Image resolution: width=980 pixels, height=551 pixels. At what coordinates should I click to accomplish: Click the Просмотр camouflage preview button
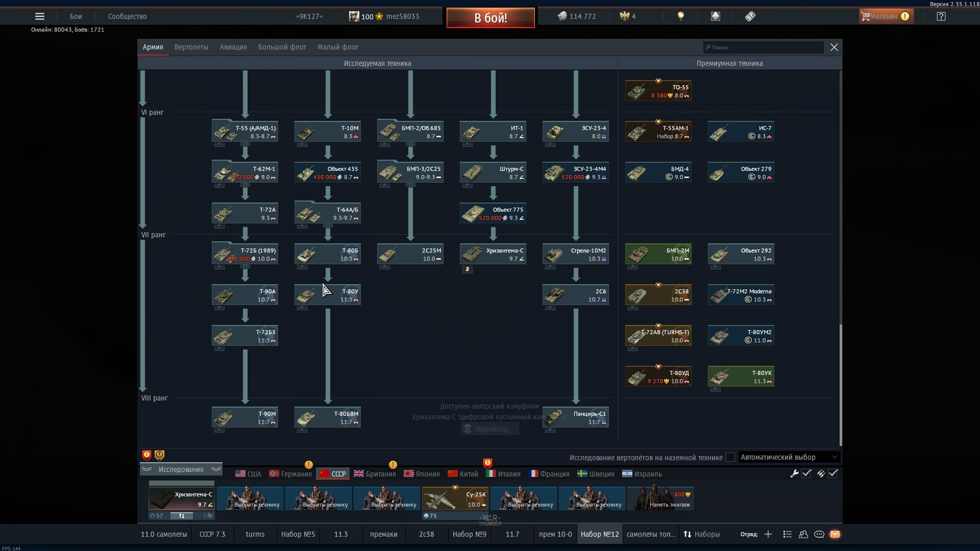[489, 429]
